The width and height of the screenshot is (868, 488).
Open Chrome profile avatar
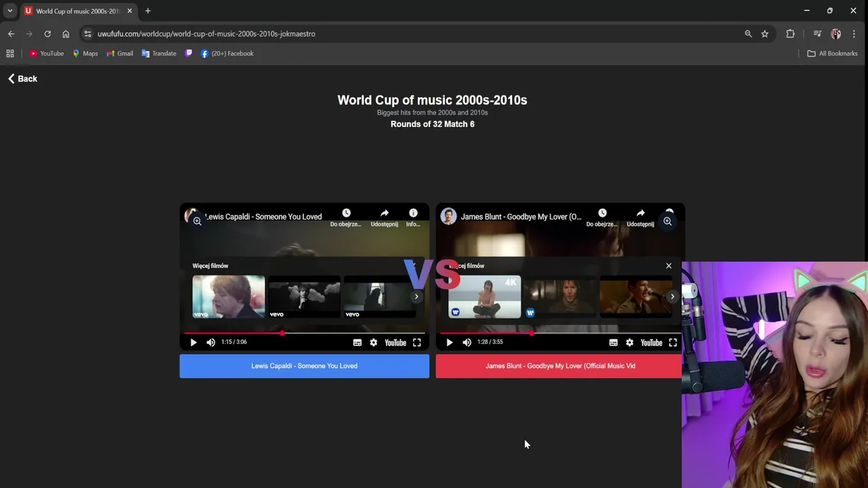pyautogui.click(x=835, y=34)
